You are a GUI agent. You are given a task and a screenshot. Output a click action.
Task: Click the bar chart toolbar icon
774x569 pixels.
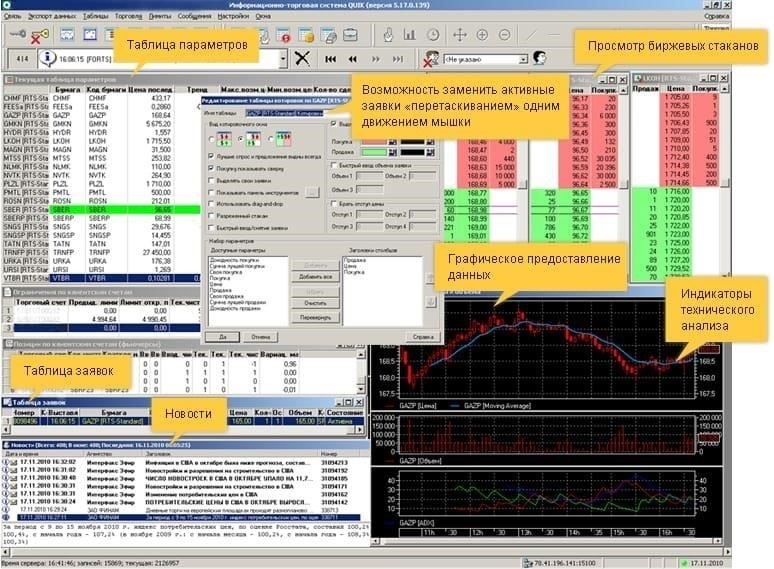410,35
